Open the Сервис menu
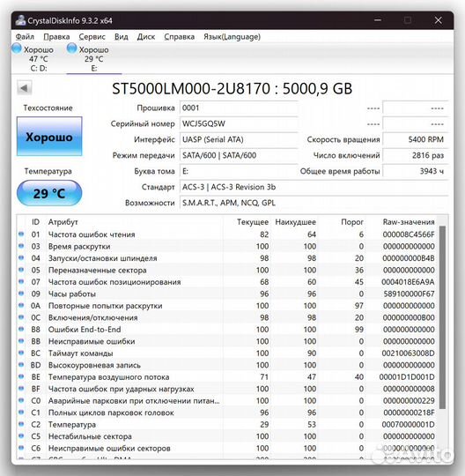The width and height of the screenshot is (465, 476). pyautogui.click(x=92, y=37)
